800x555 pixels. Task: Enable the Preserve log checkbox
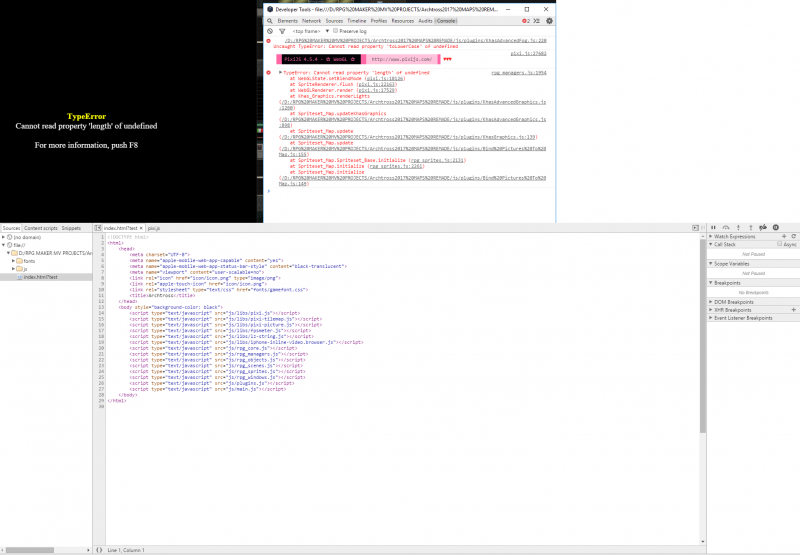(x=335, y=31)
